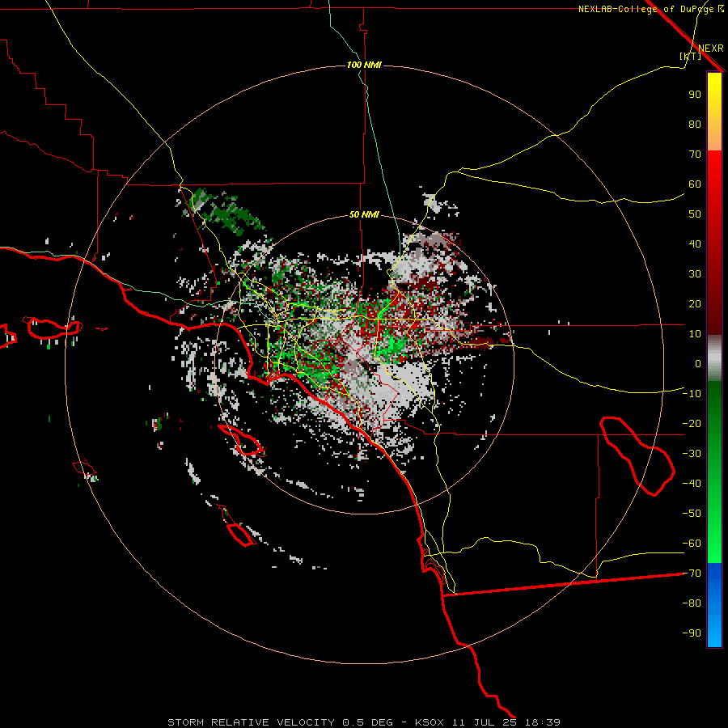Click the NEXR label near color bar

(711, 49)
